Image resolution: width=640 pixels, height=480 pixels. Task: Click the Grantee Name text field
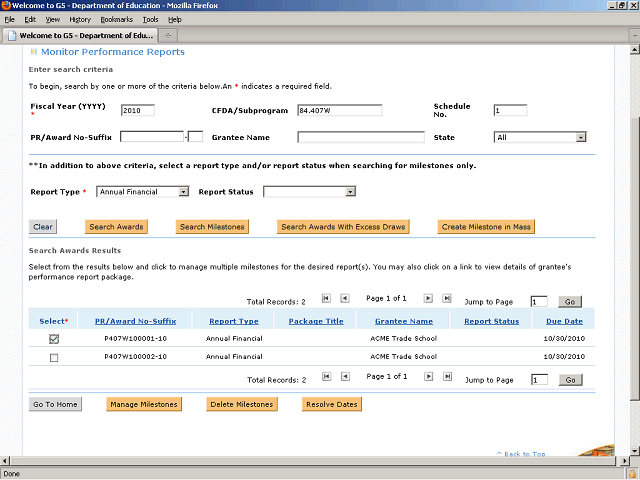(x=360, y=137)
